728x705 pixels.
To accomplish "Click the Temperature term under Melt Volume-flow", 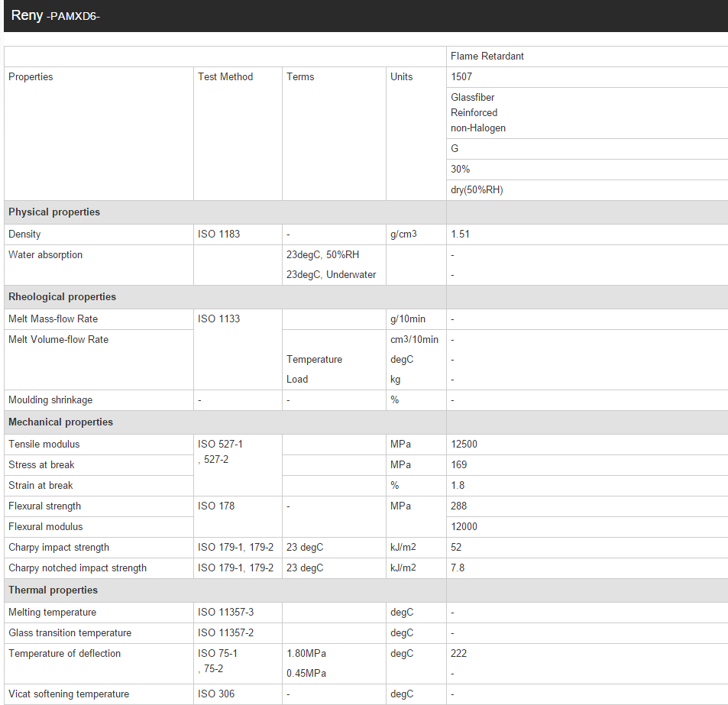I will (x=314, y=360).
